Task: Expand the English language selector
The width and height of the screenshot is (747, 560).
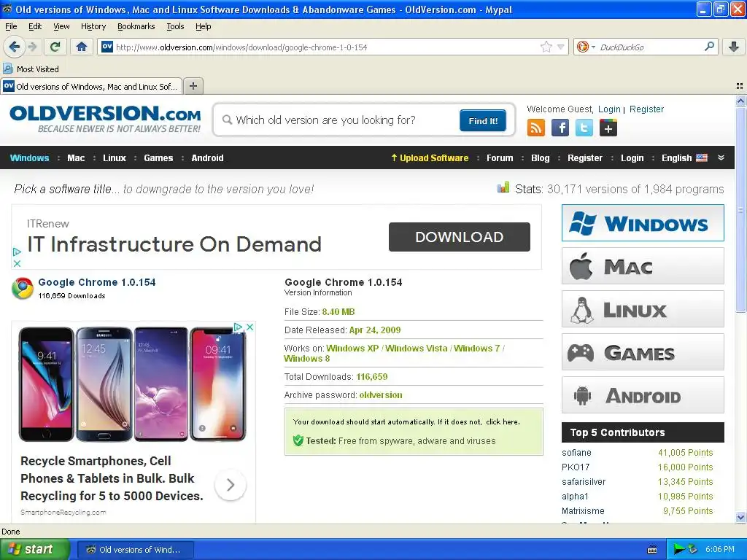Action: click(x=684, y=158)
